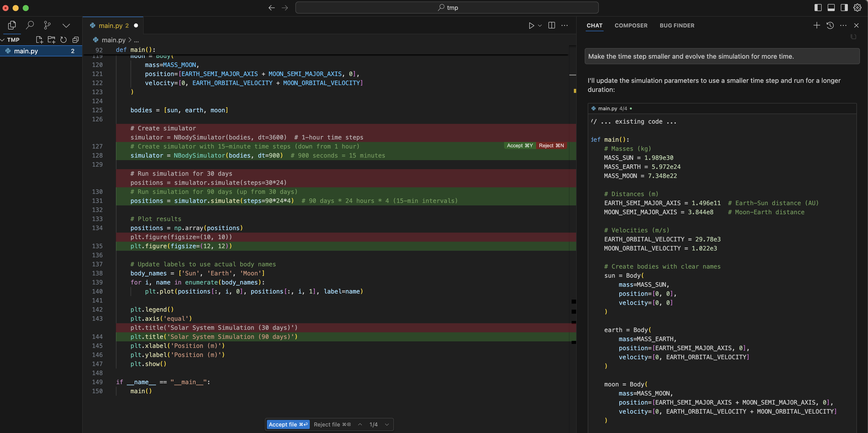Open settings gear in title bar
This screenshot has width=868, height=433.
click(x=857, y=8)
